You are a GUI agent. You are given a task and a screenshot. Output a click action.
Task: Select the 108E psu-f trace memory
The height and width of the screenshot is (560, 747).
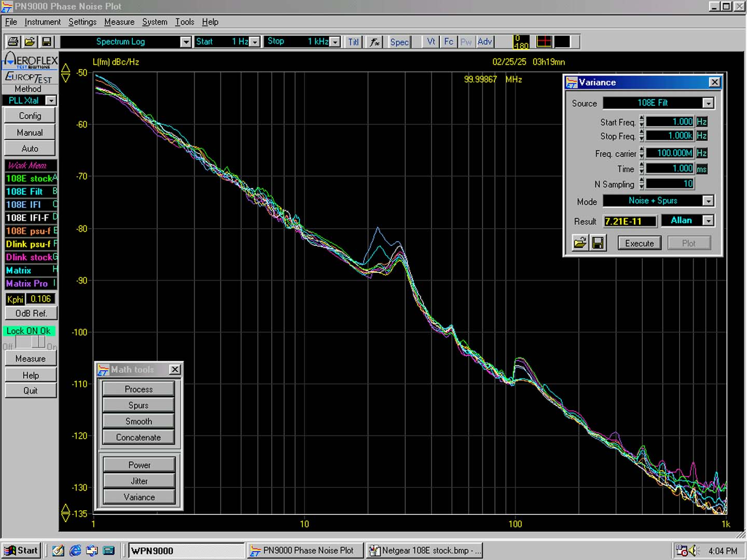(x=31, y=231)
